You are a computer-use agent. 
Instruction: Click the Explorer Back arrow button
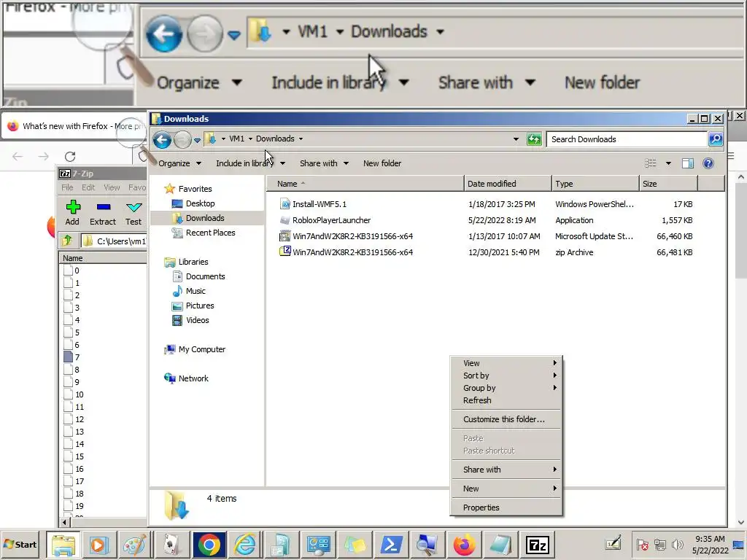pyautogui.click(x=162, y=139)
